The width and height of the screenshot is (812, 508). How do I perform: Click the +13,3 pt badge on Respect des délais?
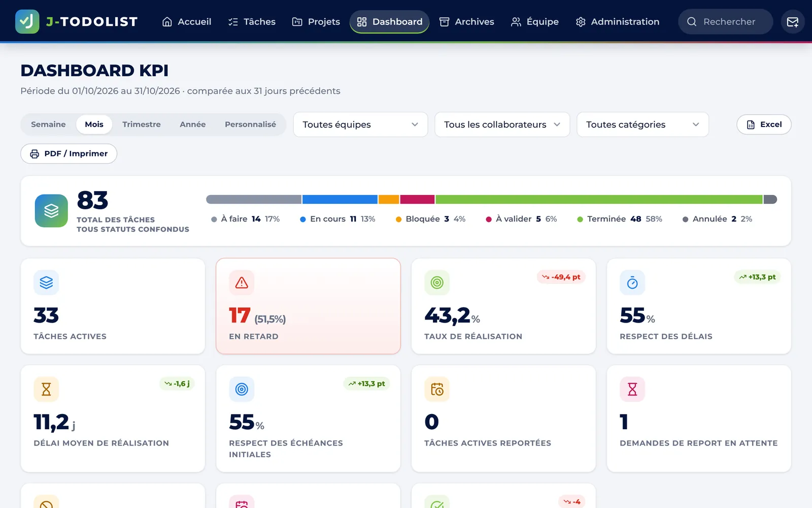(x=757, y=277)
